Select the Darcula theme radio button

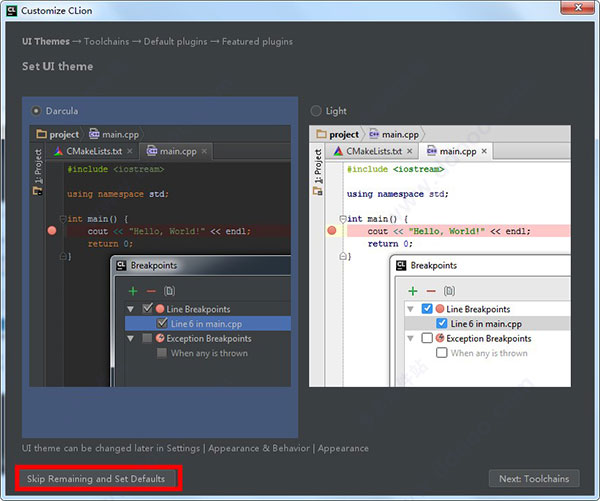pos(36,111)
